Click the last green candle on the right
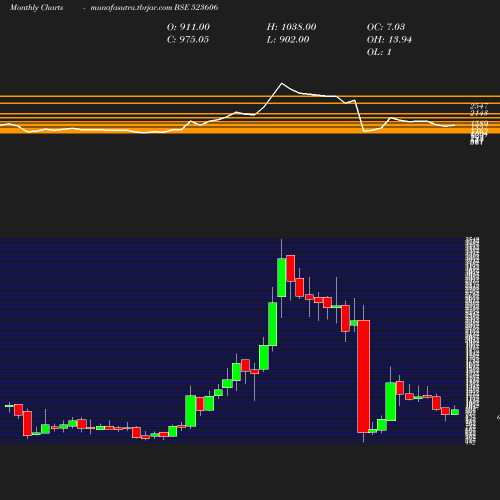This screenshot has width=500, height=500. point(455,412)
